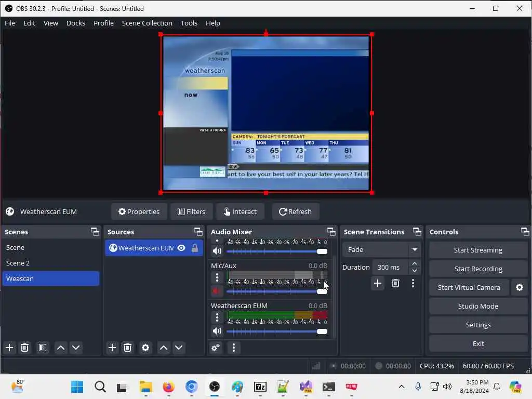Open the Edit menu
This screenshot has width=532, height=399.
coord(29,23)
